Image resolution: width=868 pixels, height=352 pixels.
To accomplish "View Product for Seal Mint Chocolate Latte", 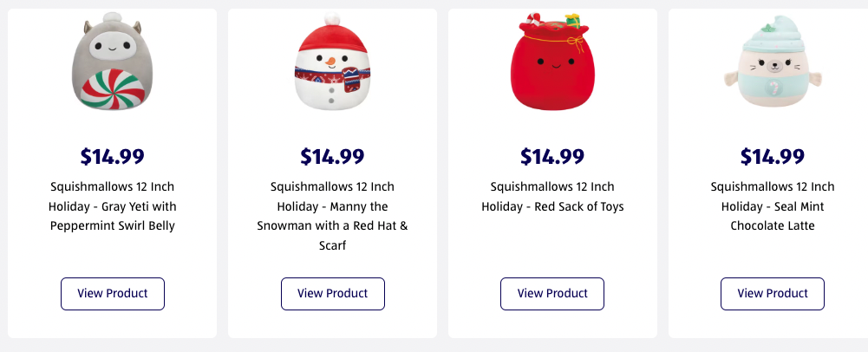I will [x=773, y=294].
